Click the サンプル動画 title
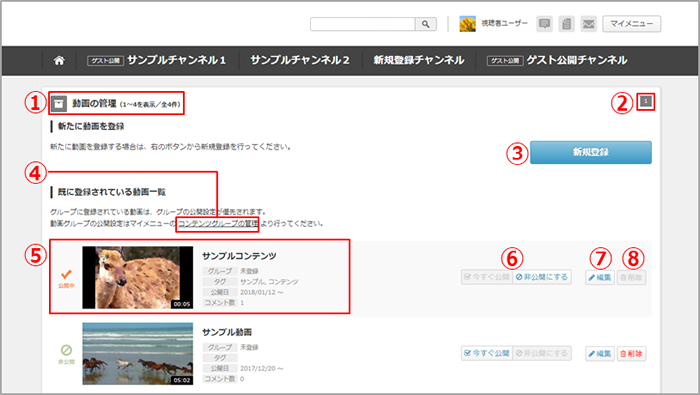This screenshot has width=700, height=395. [227, 332]
